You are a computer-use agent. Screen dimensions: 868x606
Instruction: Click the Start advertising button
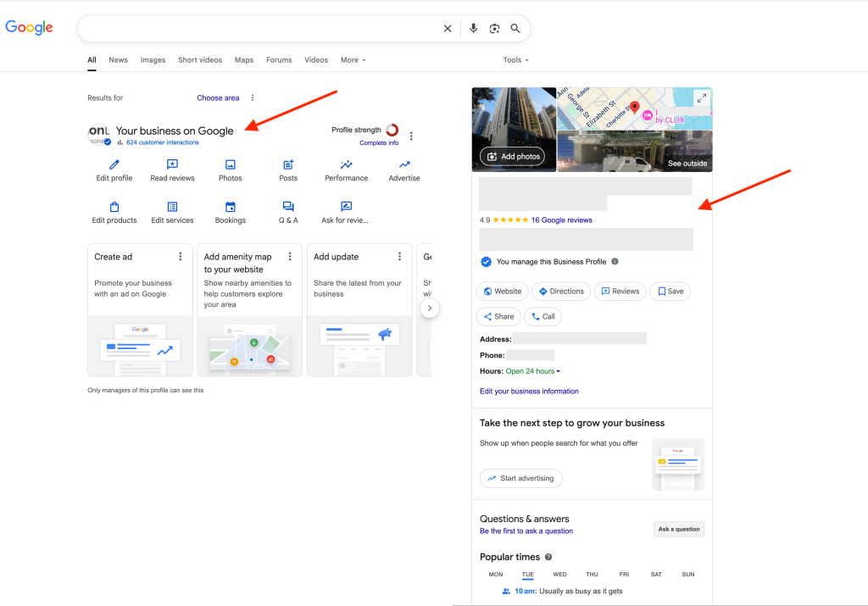pos(520,478)
